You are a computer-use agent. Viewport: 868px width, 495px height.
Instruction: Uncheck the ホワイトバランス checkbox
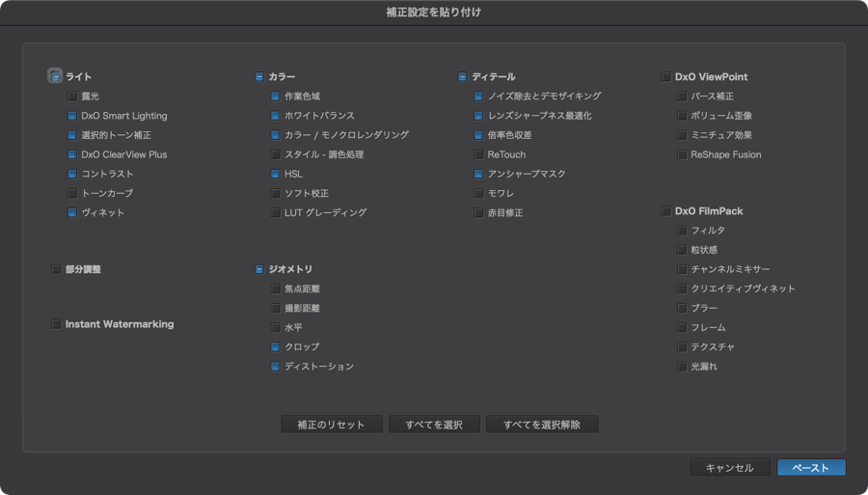click(275, 116)
